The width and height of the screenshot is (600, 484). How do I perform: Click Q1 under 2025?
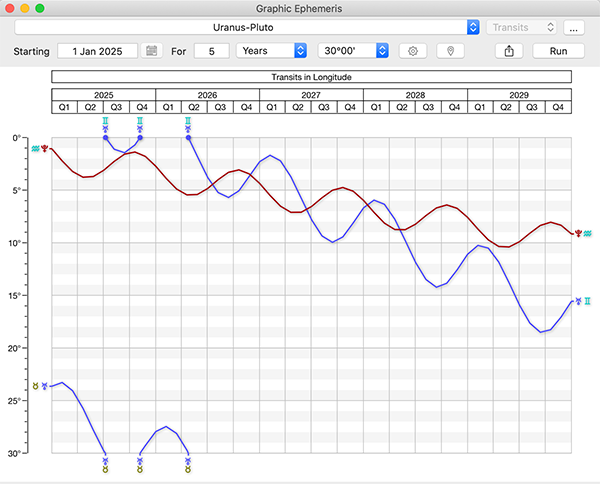point(64,107)
